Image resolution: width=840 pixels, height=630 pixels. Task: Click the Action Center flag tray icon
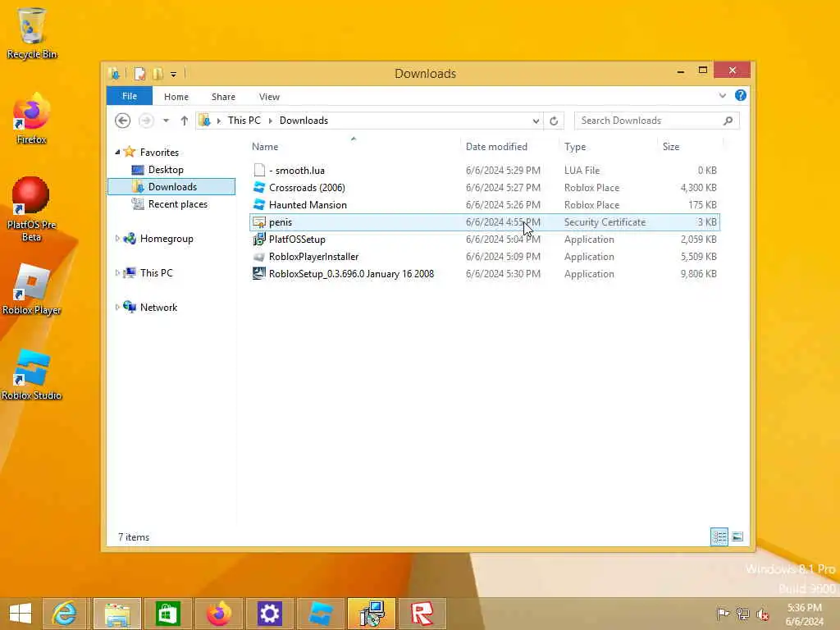723,614
